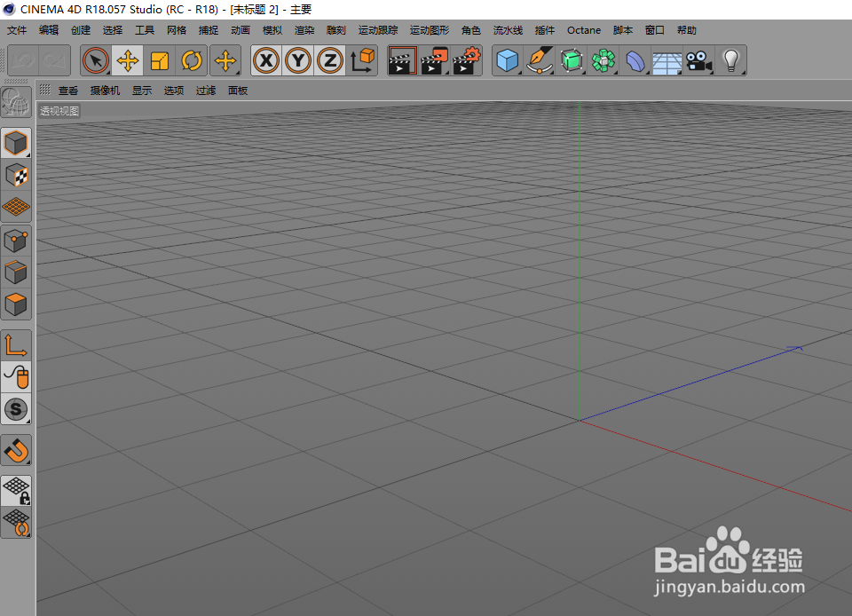Open the 运动跟踪 menu
This screenshot has height=616, width=852.
pos(378,30)
